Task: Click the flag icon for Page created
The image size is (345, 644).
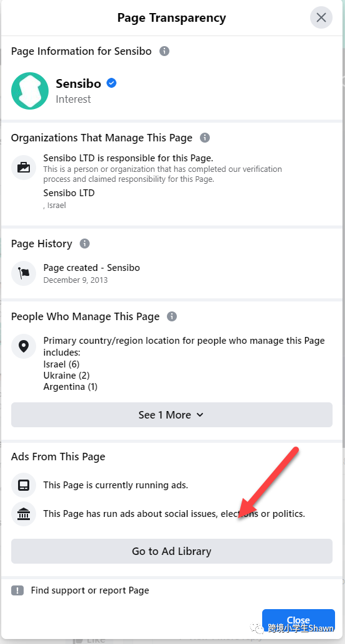Action: click(24, 273)
